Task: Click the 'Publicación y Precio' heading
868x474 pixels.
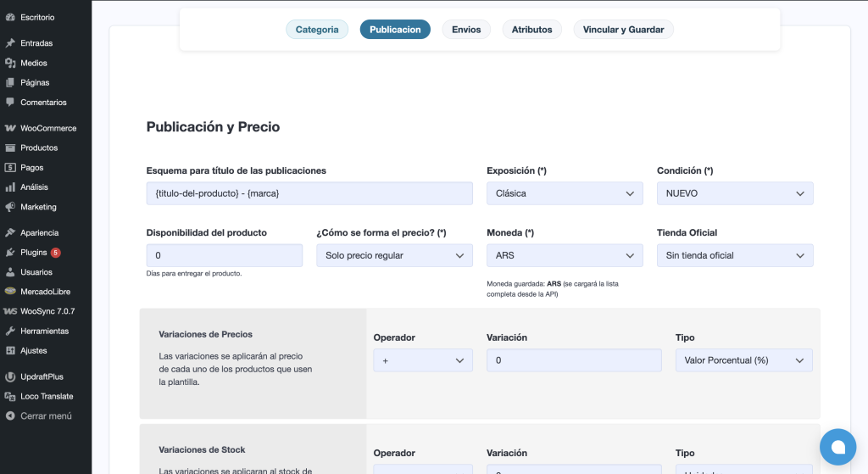Action: pos(213,127)
